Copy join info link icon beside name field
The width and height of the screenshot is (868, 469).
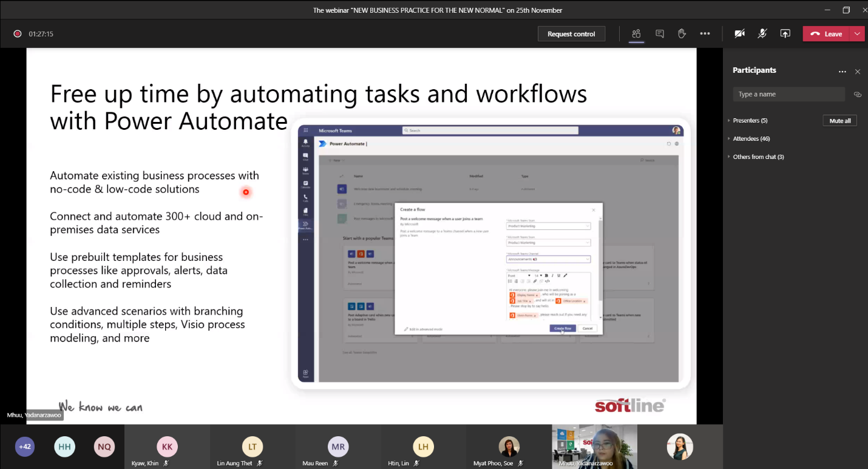858,95
